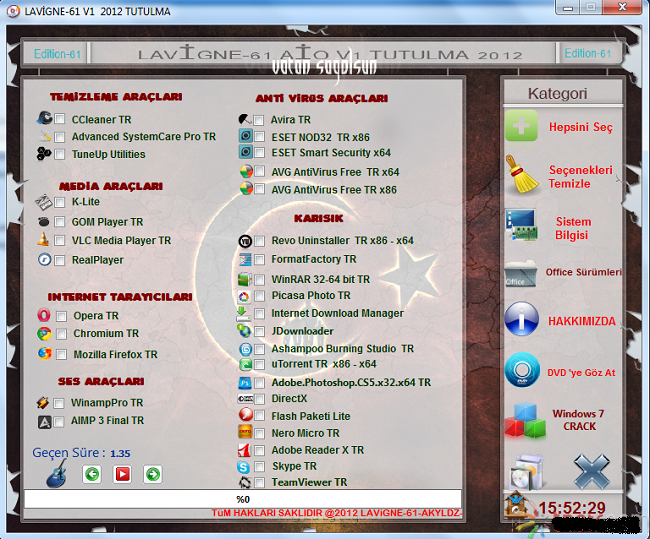Tick the WinRAR 32-64 bit TR checkbox
Image resolution: width=650 pixels, height=539 pixels.
click(x=261, y=280)
